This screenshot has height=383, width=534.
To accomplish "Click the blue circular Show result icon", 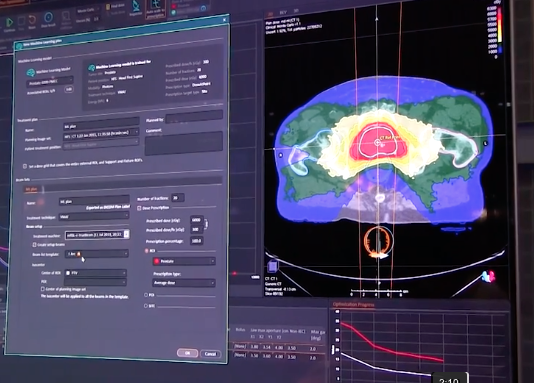I will click(48, 17).
